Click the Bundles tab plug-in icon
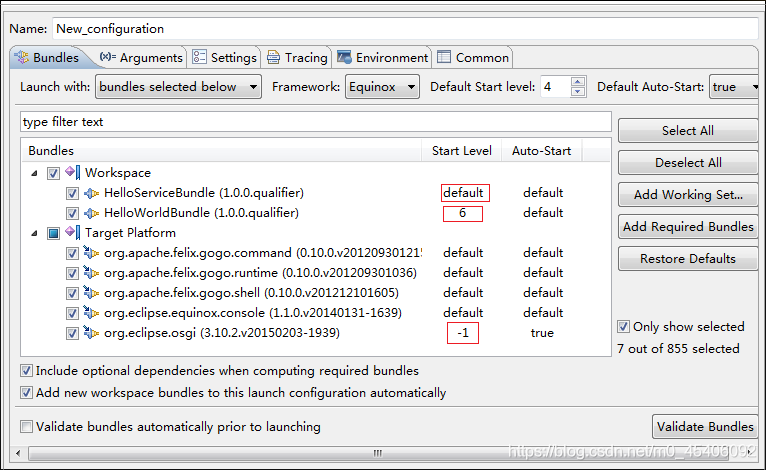Image resolution: width=766 pixels, height=470 pixels. tap(21, 57)
